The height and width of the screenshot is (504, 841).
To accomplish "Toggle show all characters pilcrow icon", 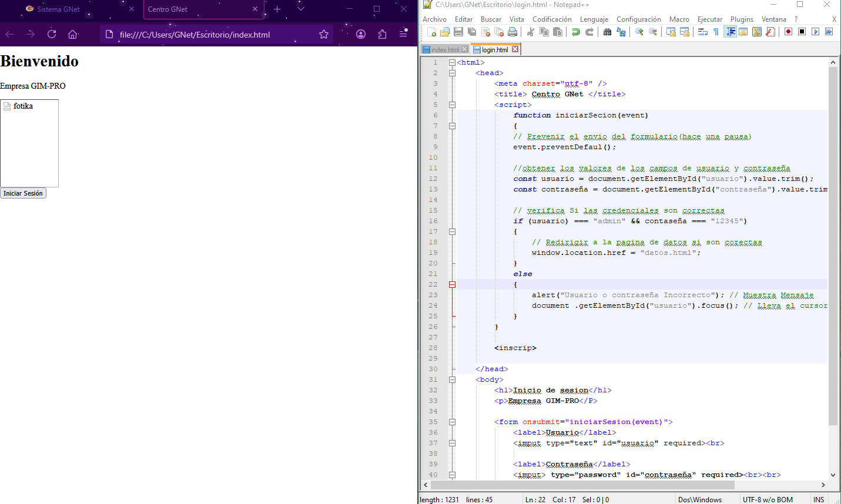I will pyautogui.click(x=716, y=32).
